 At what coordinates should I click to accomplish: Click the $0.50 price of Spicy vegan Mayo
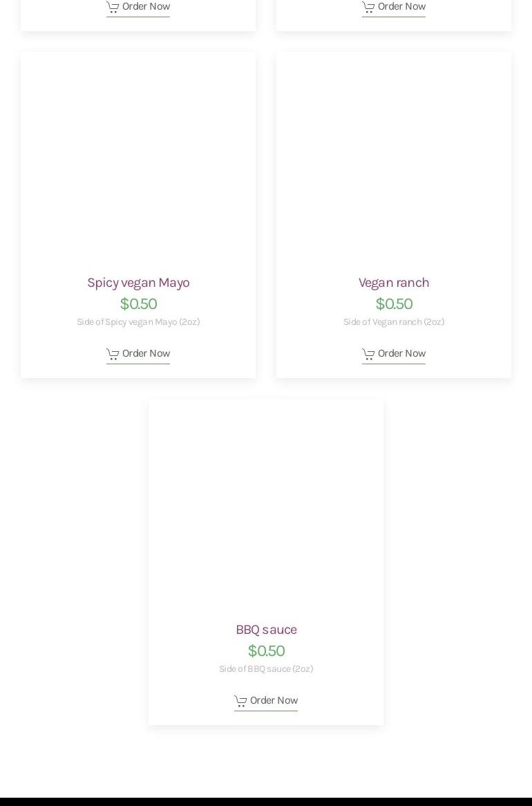[x=138, y=303]
